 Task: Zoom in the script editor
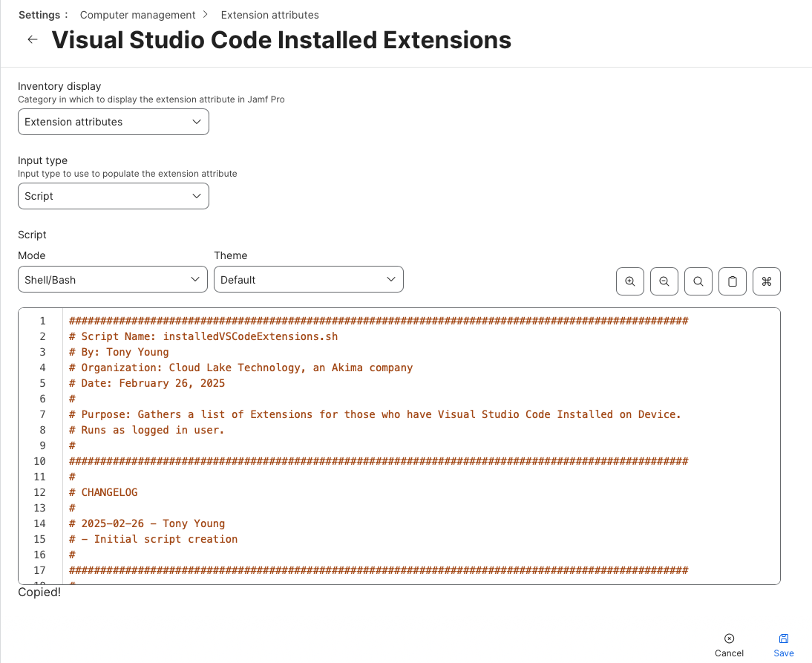(629, 281)
